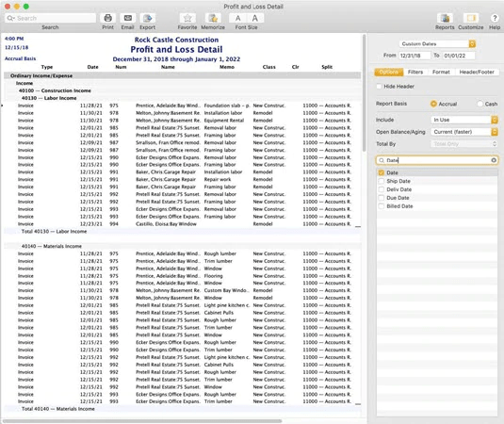Tick the Due Date column checkbox
The image size is (504, 424).
(x=382, y=198)
